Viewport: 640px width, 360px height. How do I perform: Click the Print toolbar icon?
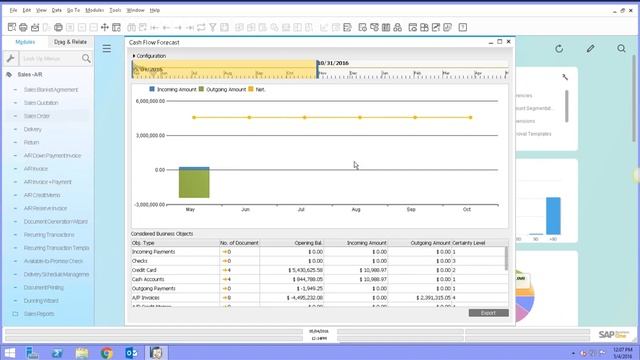(x=23, y=27)
